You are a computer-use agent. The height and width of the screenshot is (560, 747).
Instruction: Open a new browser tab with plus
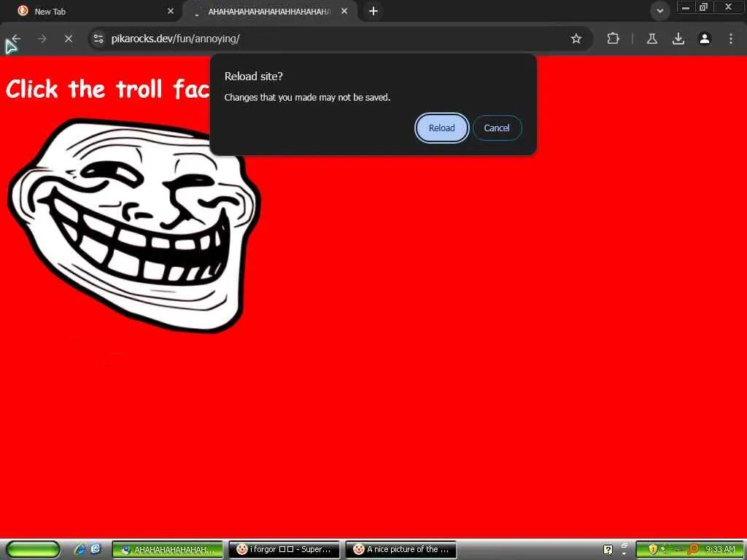(373, 11)
